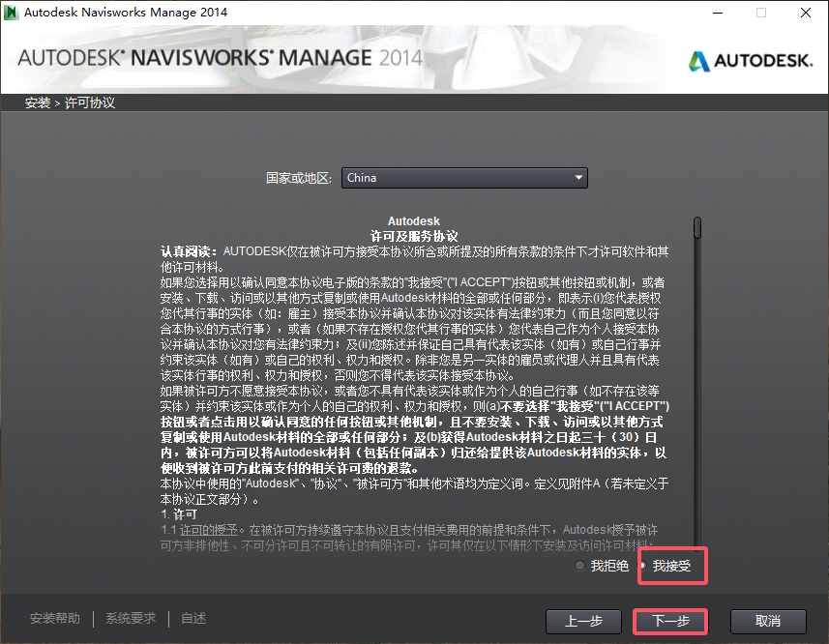
Task: Open the 系统要求 system requirements link
Action: 131,618
